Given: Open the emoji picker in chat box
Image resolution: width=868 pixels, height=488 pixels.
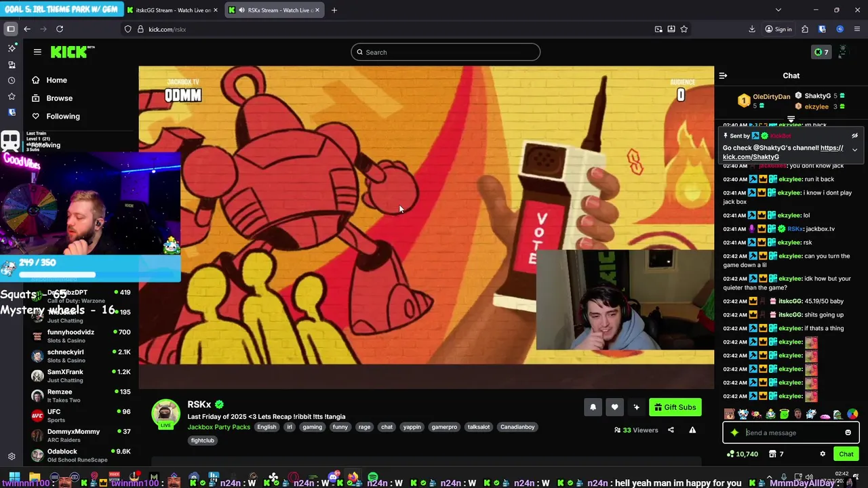Looking at the screenshot, I should tap(848, 432).
